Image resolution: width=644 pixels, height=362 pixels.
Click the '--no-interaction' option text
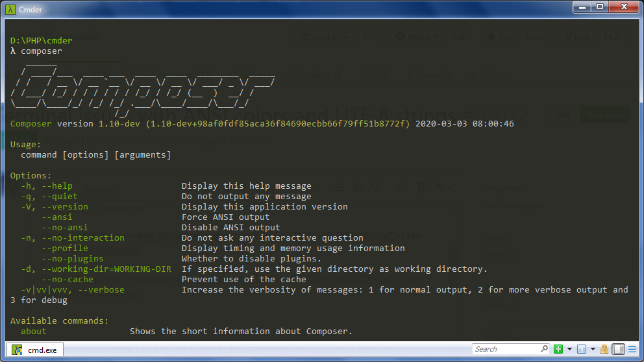83,237
